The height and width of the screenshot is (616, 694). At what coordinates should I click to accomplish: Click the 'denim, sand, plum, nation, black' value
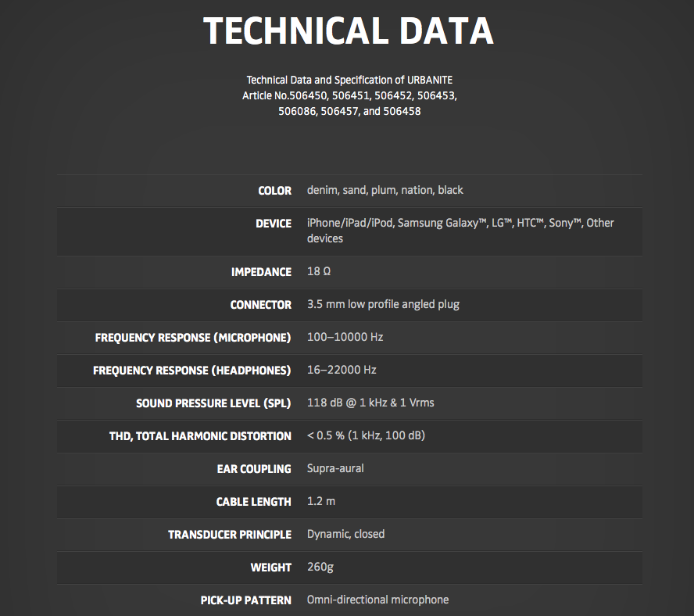pyautogui.click(x=385, y=190)
